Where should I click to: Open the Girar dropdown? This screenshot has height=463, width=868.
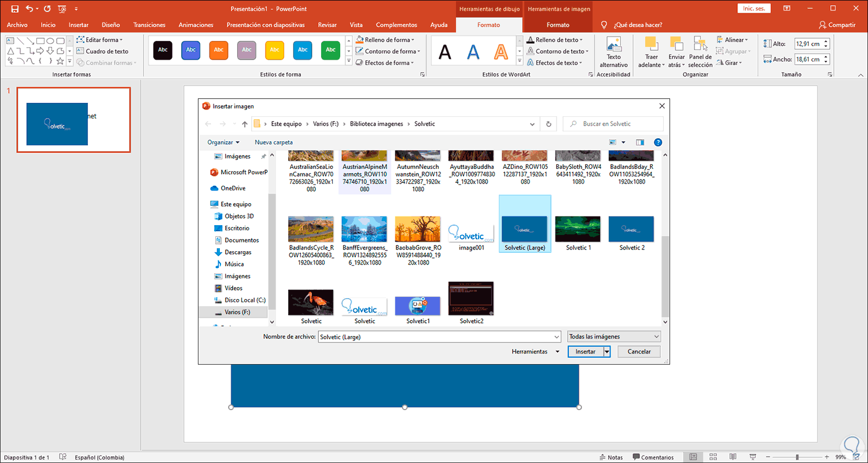(729, 63)
